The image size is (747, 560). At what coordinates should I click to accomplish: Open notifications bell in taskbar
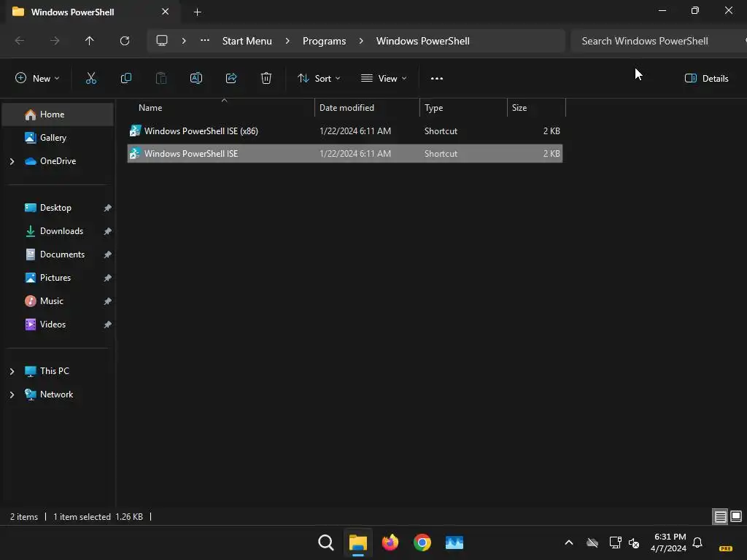tap(697, 542)
